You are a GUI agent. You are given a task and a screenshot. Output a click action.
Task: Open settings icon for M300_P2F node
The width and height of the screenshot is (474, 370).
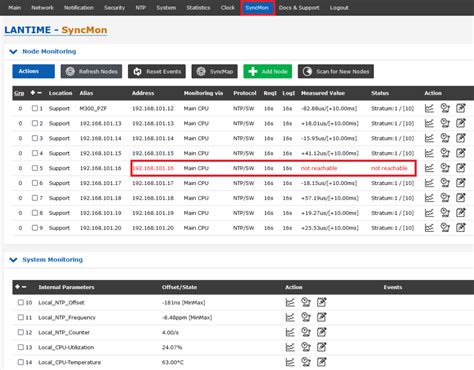(445, 108)
